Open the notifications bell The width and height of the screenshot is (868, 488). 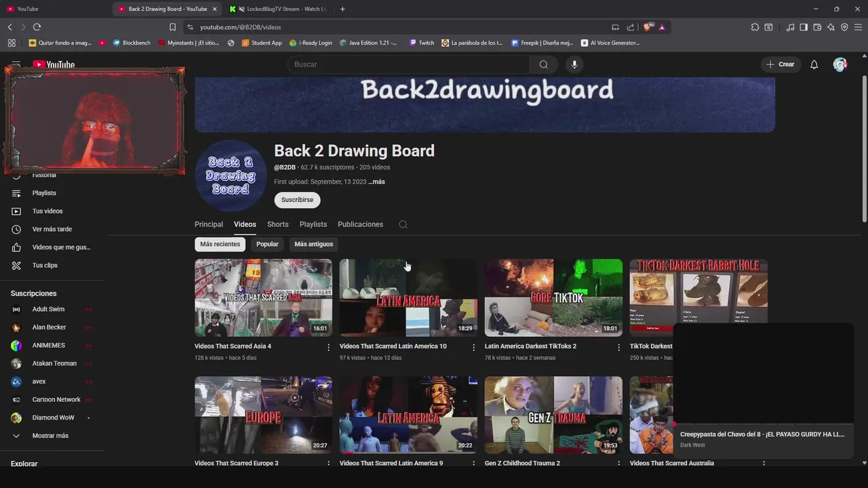[814, 64]
